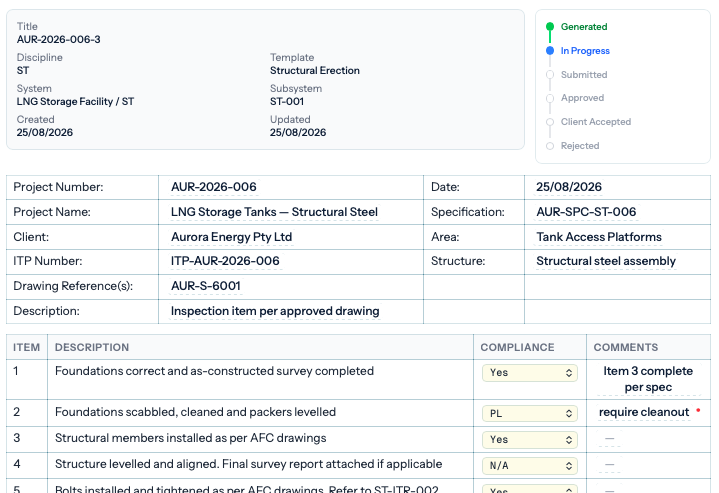
Task: Click empty comment field for Structural members row
Action: [x=609, y=438]
